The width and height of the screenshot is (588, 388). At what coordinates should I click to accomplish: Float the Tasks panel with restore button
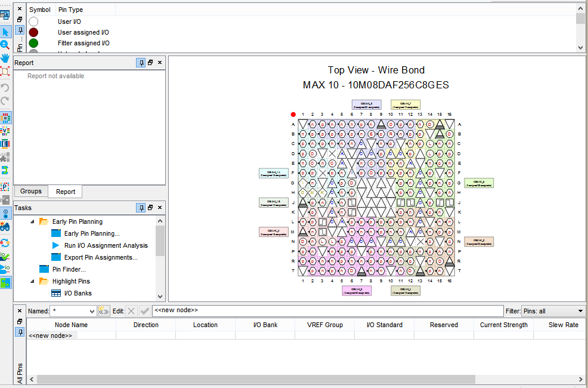[x=150, y=208]
